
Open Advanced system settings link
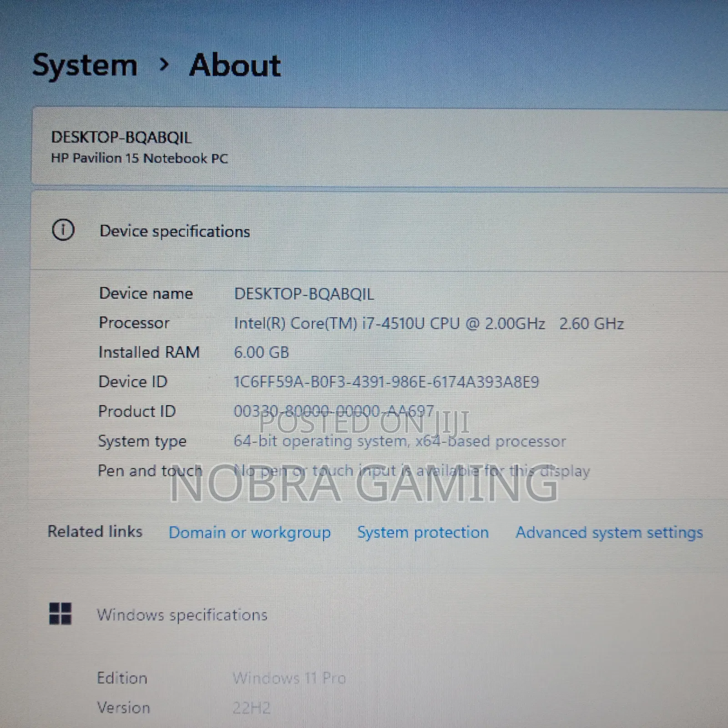[609, 532]
